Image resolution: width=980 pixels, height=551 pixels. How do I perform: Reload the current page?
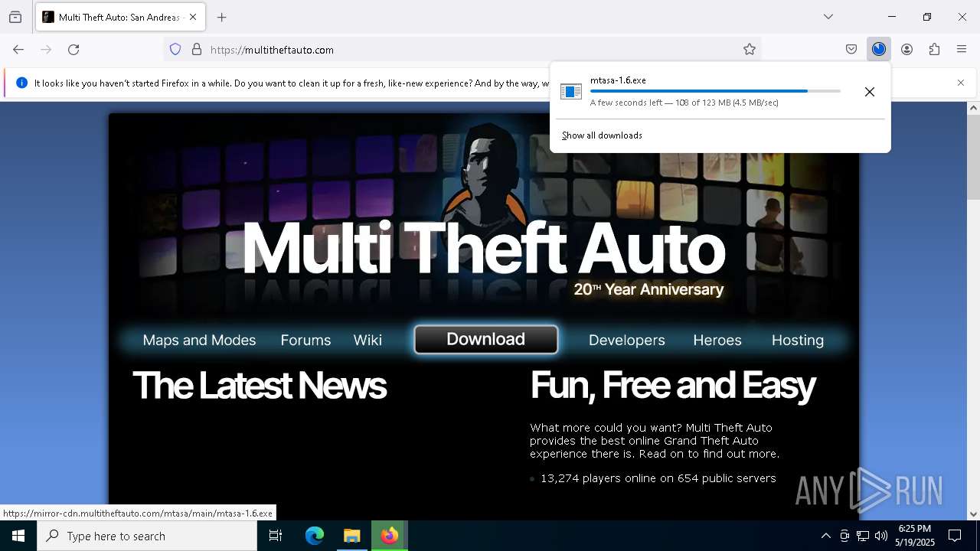73,50
